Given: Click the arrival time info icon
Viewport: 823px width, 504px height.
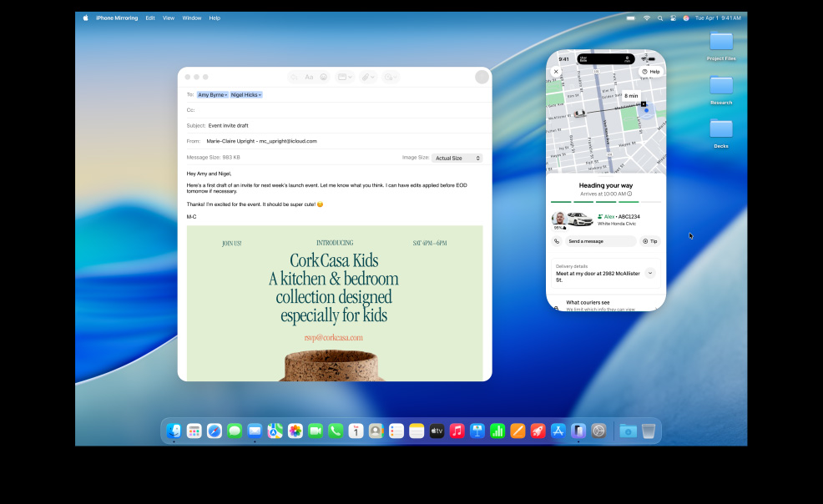Looking at the screenshot, I should 629,194.
